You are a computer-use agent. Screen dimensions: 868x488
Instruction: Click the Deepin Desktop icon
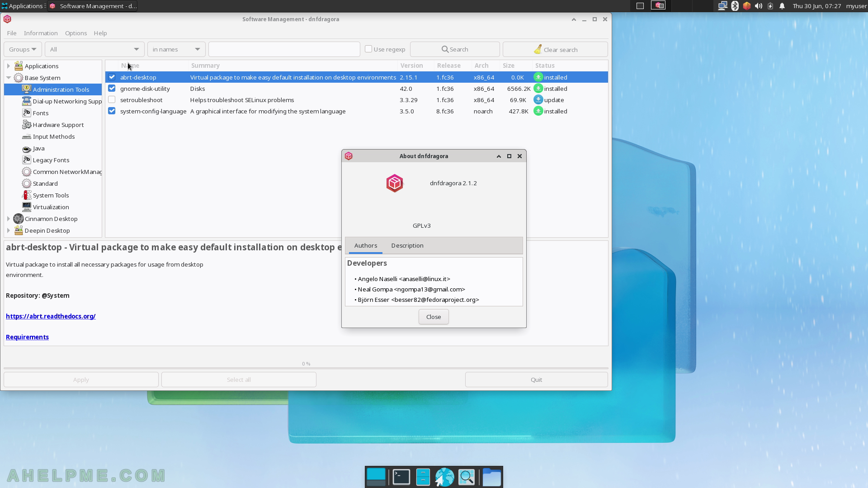click(x=19, y=230)
